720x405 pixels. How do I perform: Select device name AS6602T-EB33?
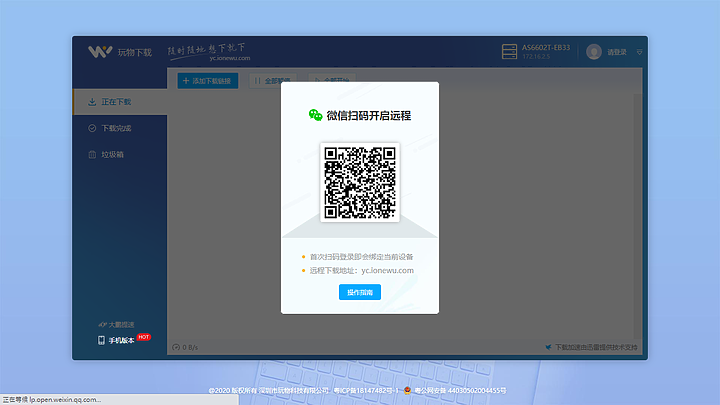tap(546, 47)
